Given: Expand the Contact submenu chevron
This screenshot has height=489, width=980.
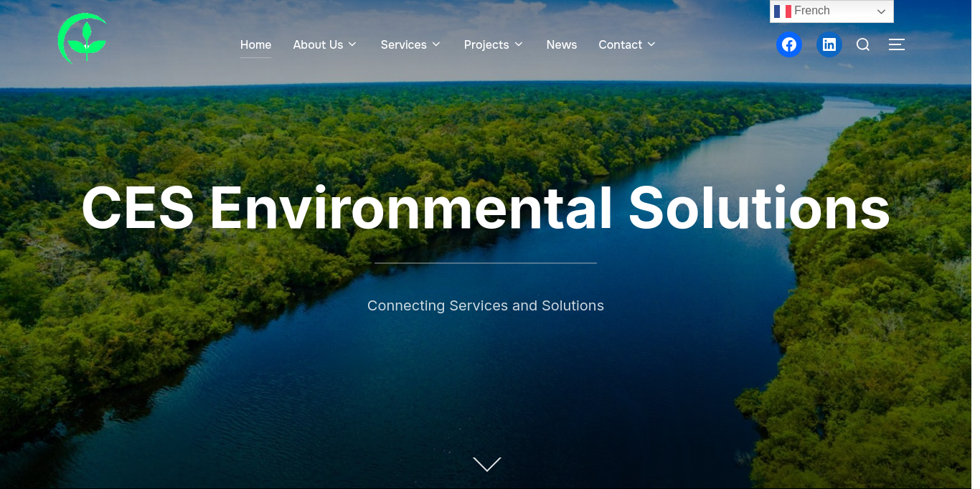Looking at the screenshot, I should tap(651, 44).
